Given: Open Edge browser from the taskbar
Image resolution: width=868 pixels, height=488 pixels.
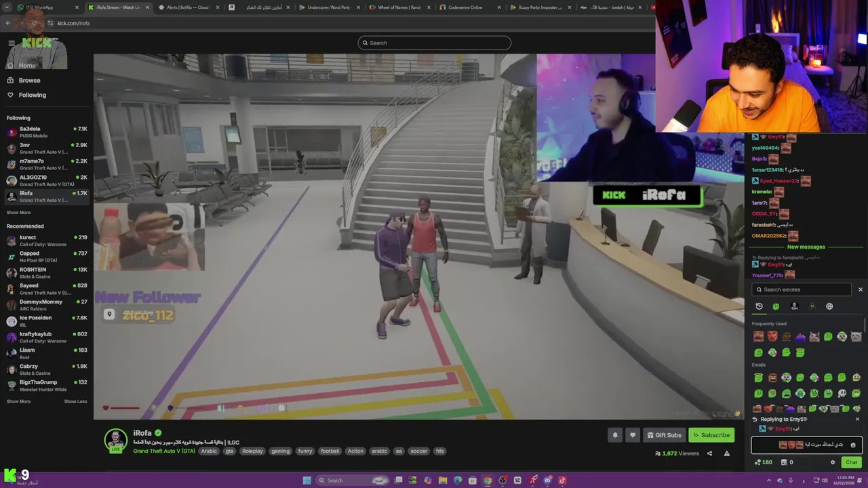Looking at the screenshot, I should point(458,481).
